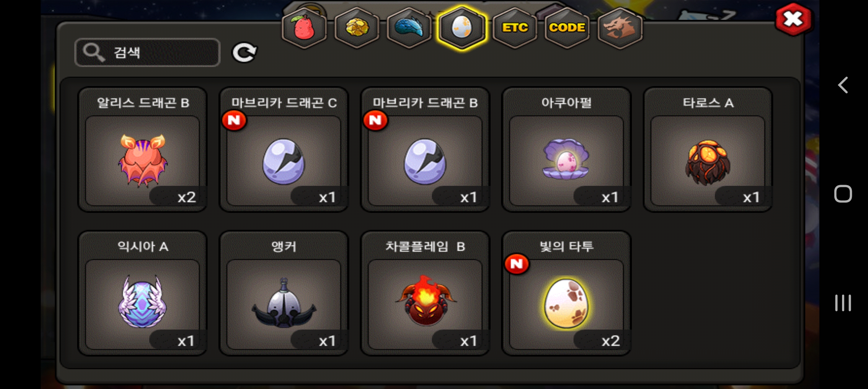Select the 앵커 anchor egg
The image size is (868, 389).
click(284, 294)
